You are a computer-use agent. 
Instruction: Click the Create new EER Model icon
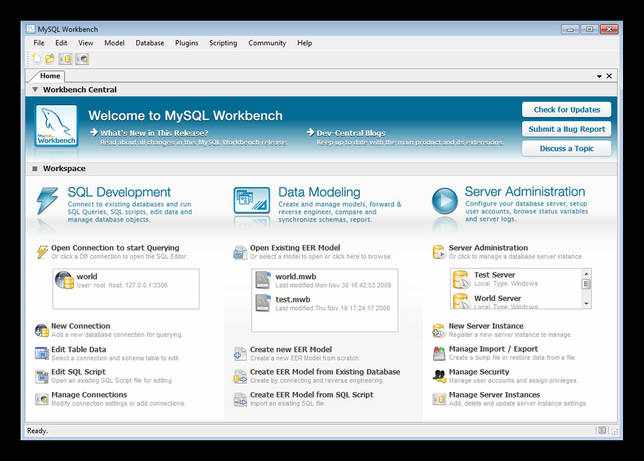(240, 353)
